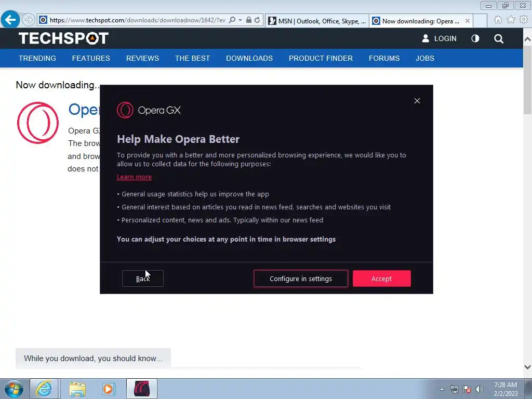Click 'While you download, you should know...' text
Screen dimensions: 532x399
click(x=93, y=358)
